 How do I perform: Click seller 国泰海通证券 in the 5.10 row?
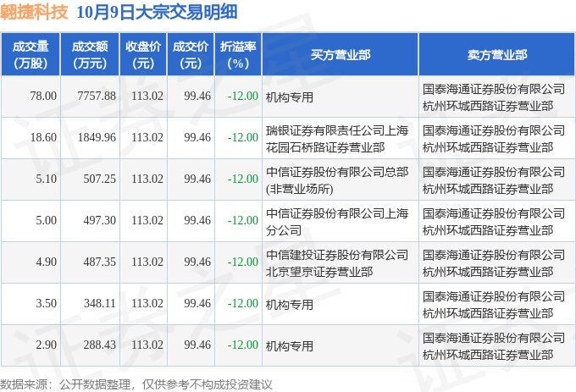(x=494, y=180)
